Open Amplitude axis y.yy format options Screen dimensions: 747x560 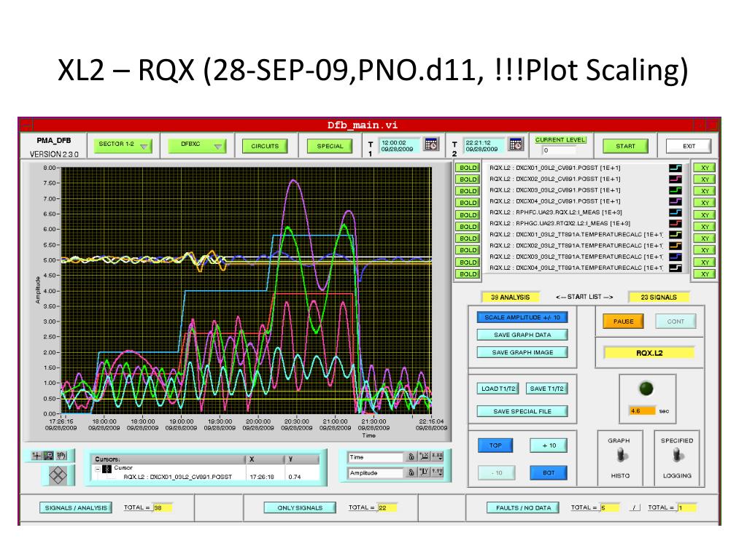tap(437, 472)
